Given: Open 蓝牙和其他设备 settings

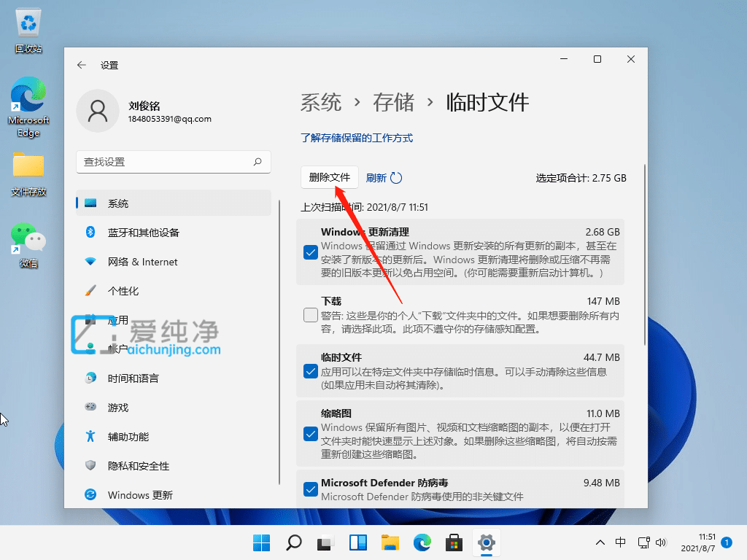Looking at the screenshot, I should click(x=174, y=233).
